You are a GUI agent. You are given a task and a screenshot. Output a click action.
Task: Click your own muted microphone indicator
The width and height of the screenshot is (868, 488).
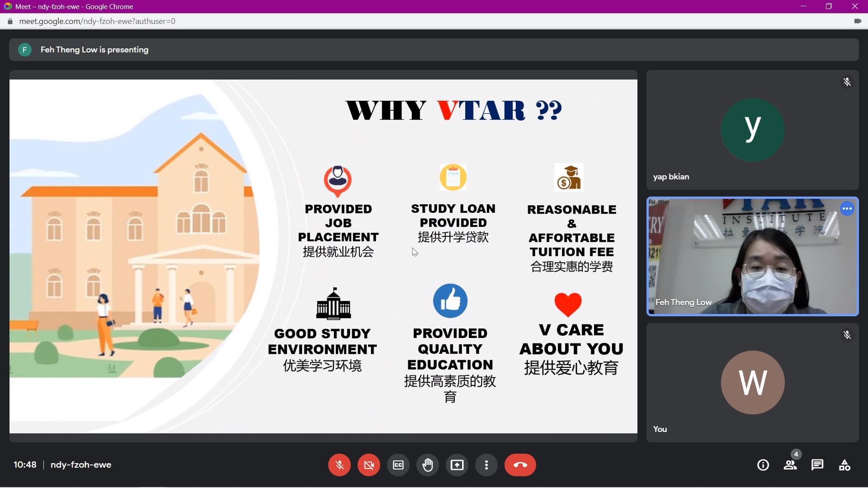coord(847,335)
